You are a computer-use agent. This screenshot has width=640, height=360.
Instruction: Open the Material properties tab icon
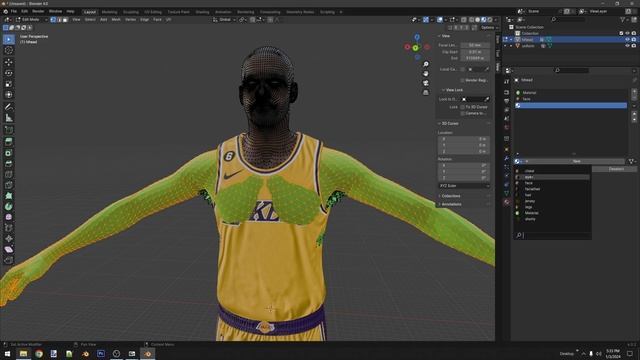click(x=507, y=202)
